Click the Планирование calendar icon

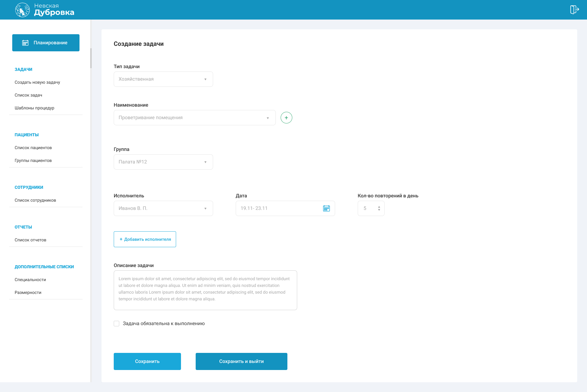[x=25, y=43]
